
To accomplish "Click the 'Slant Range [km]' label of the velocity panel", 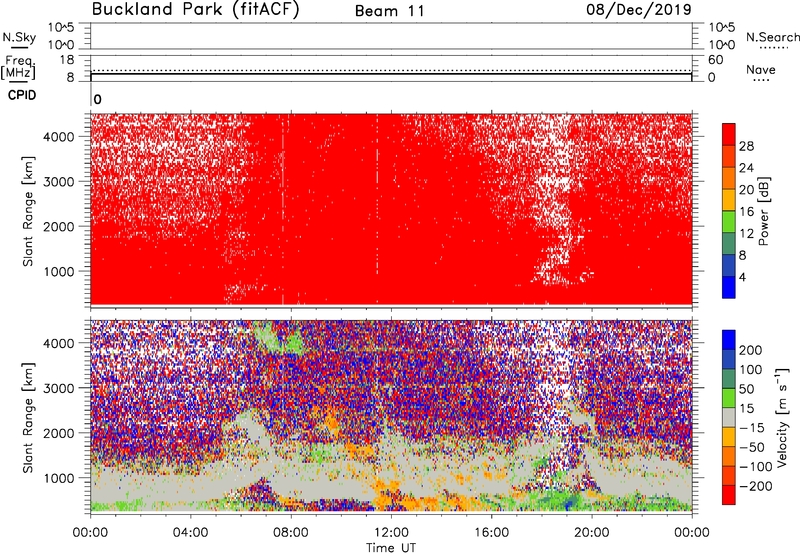I will tap(28, 417).
